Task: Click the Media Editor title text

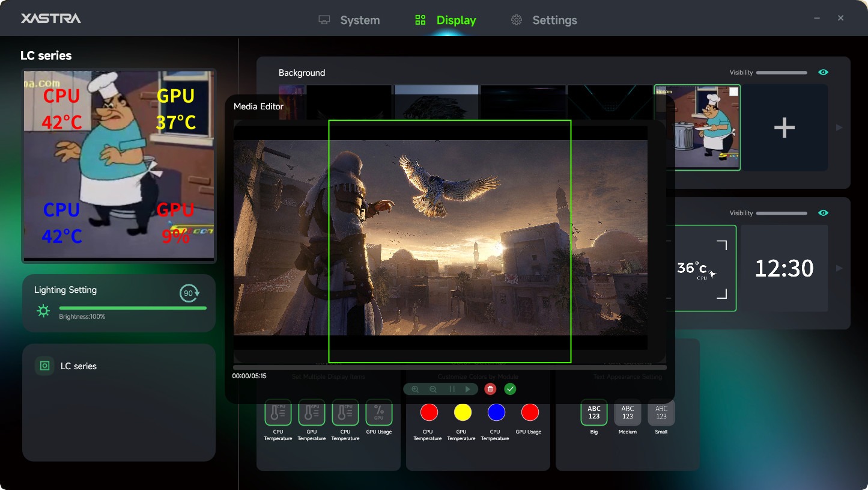Action: [258, 106]
